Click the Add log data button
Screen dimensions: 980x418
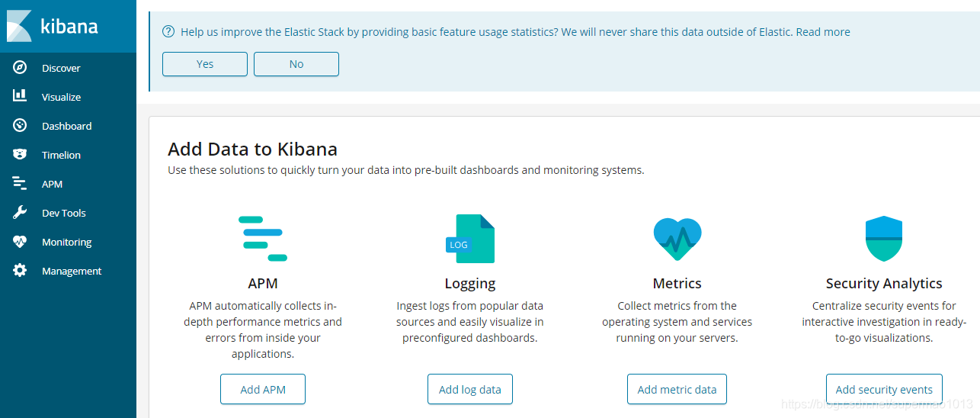click(x=470, y=389)
